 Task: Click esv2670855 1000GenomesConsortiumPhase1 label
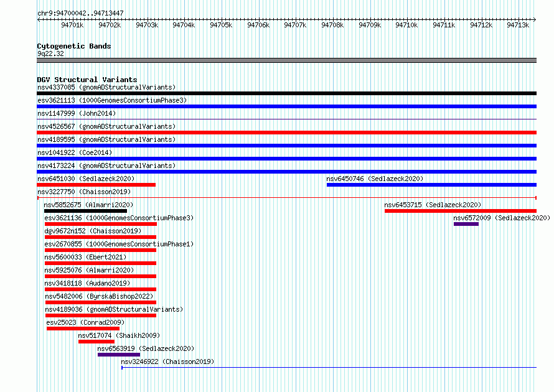pyautogui.click(x=119, y=244)
